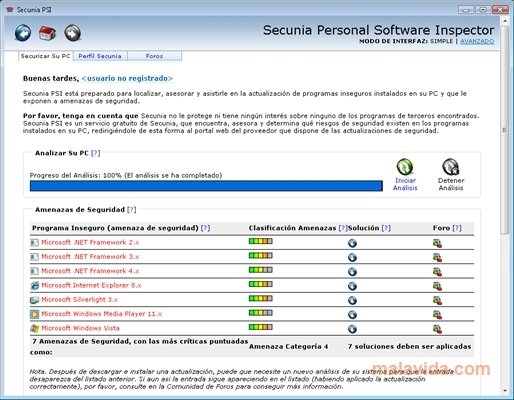This screenshot has width=514, height=400.
Task: Open Microsoft .NET Framework 4.x entry
Action: click(x=90, y=271)
